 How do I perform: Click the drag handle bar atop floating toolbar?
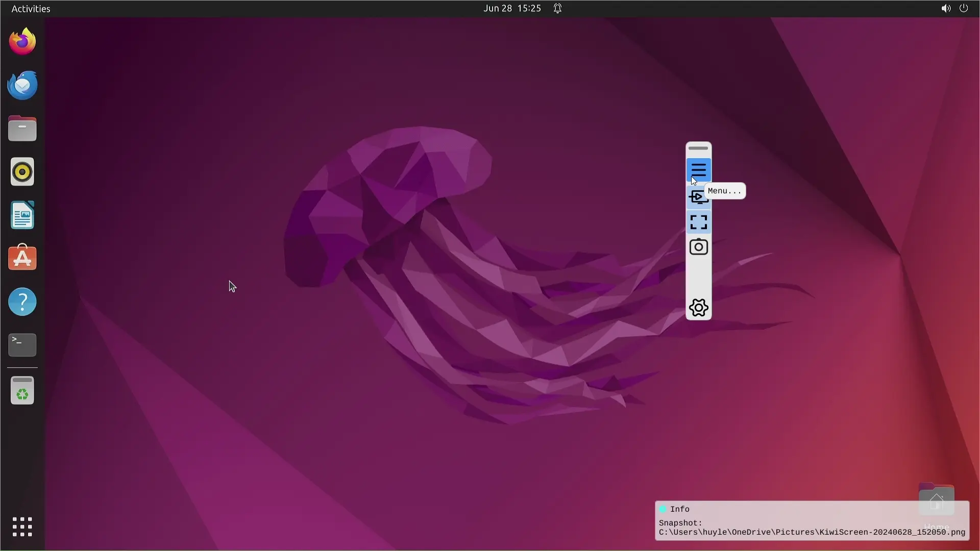[698, 148]
